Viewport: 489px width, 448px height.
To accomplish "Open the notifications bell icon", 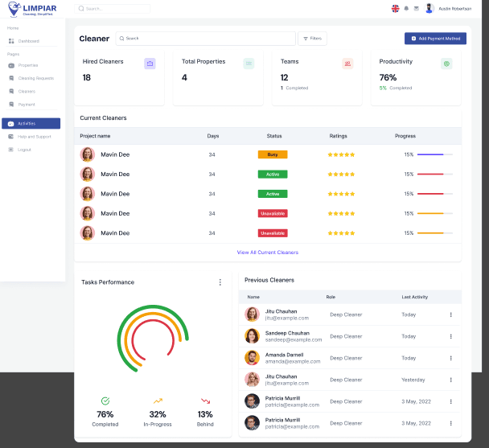I will click(x=406, y=8).
